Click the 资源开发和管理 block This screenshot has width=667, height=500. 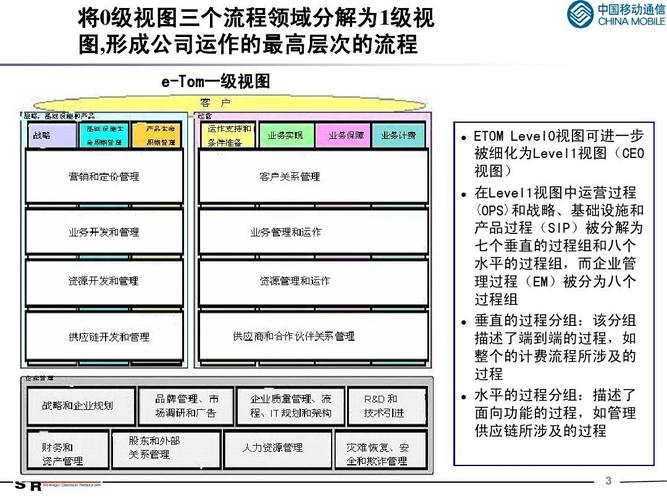(104, 281)
